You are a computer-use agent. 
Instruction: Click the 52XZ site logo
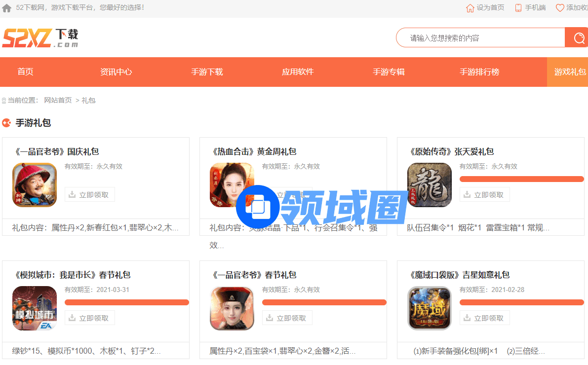40,37
